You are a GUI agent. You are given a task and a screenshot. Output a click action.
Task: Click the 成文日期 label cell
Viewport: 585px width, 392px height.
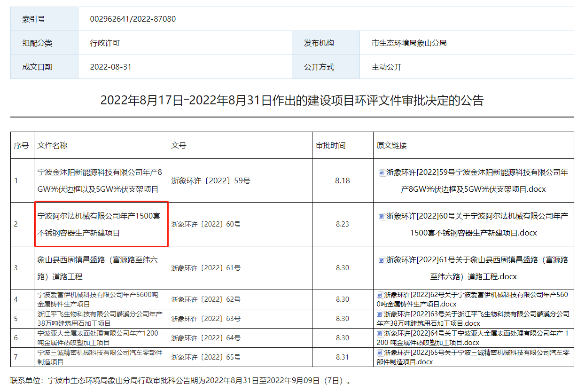click(44, 67)
